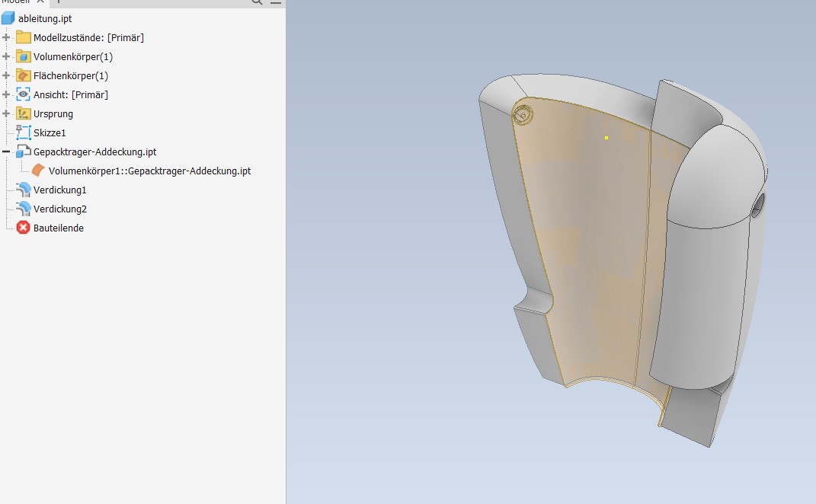Click the Volumenkörper(1) folder icon
Screen dimensions: 816x504
(x=24, y=56)
